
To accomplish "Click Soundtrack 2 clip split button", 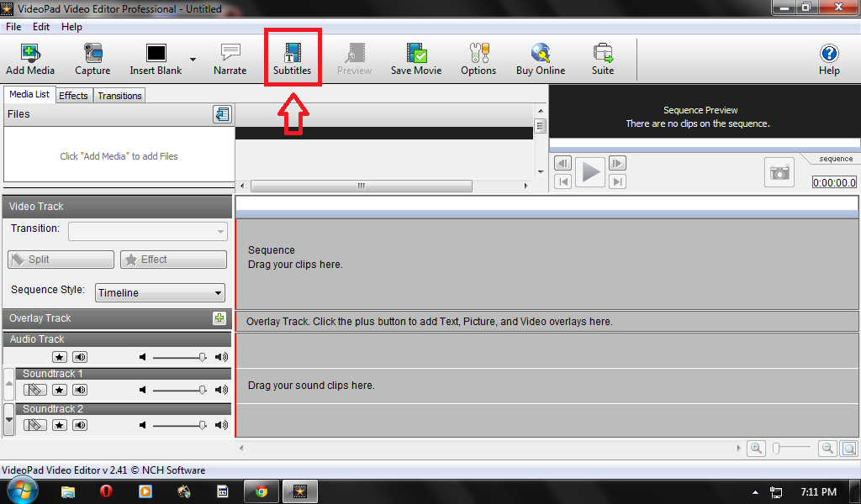I will (x=34, y=425).
